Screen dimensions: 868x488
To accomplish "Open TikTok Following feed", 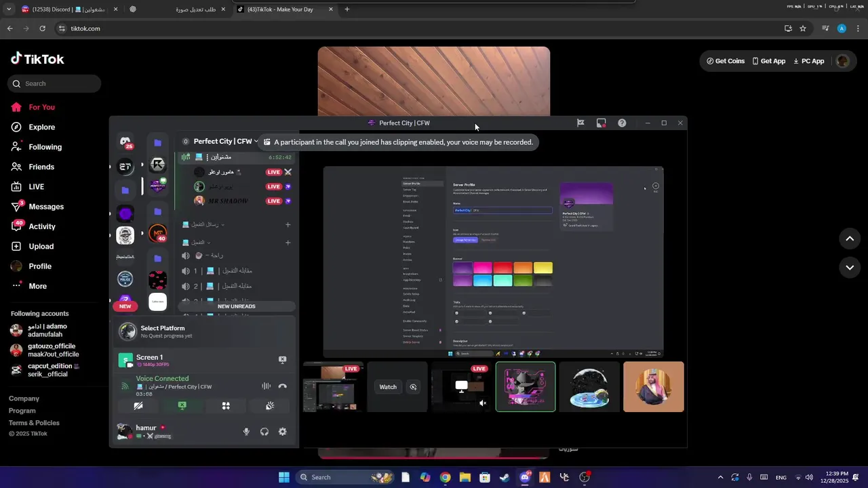I will (x=45, y=147).
